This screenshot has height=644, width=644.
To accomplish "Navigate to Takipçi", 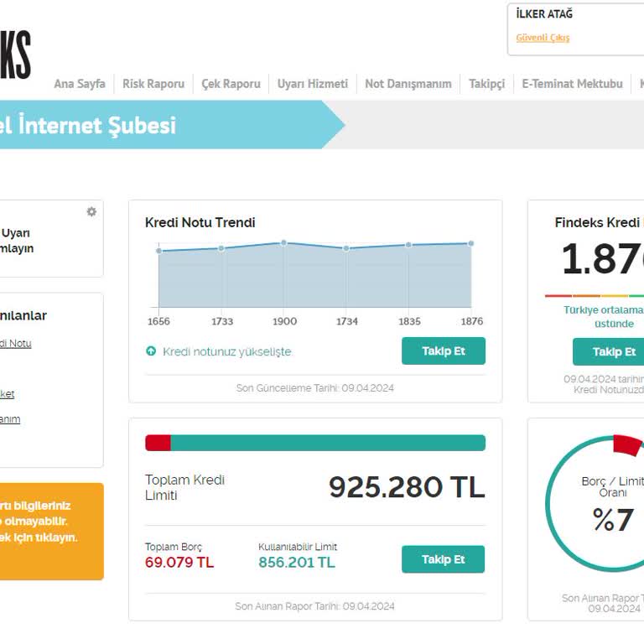I will click(486, 84).
